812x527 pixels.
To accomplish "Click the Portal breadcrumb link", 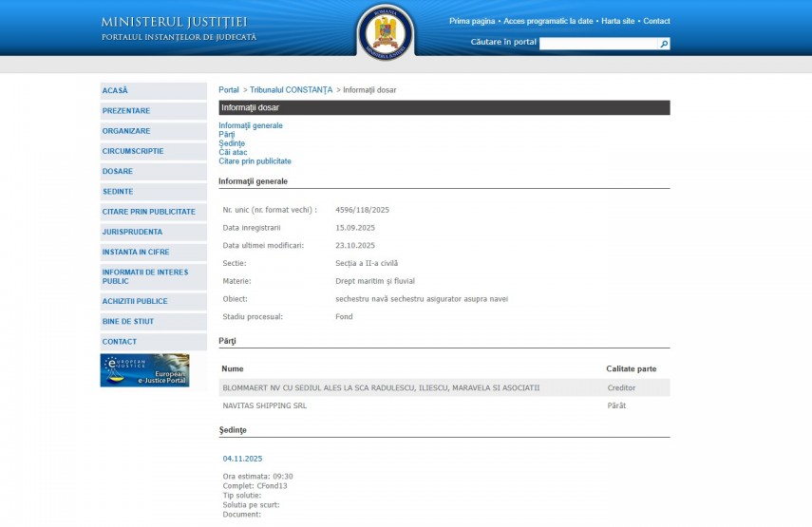I will click(229, 90).
